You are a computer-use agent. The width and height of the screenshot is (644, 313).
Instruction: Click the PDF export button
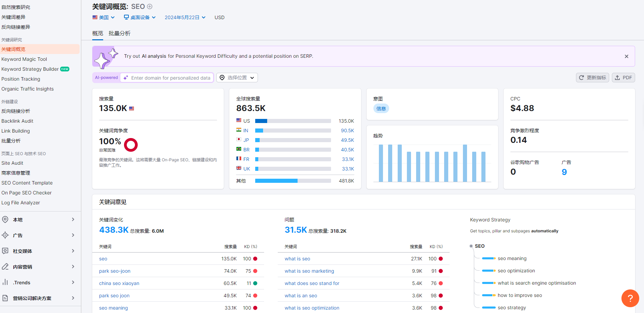click(x=624, y=78)
